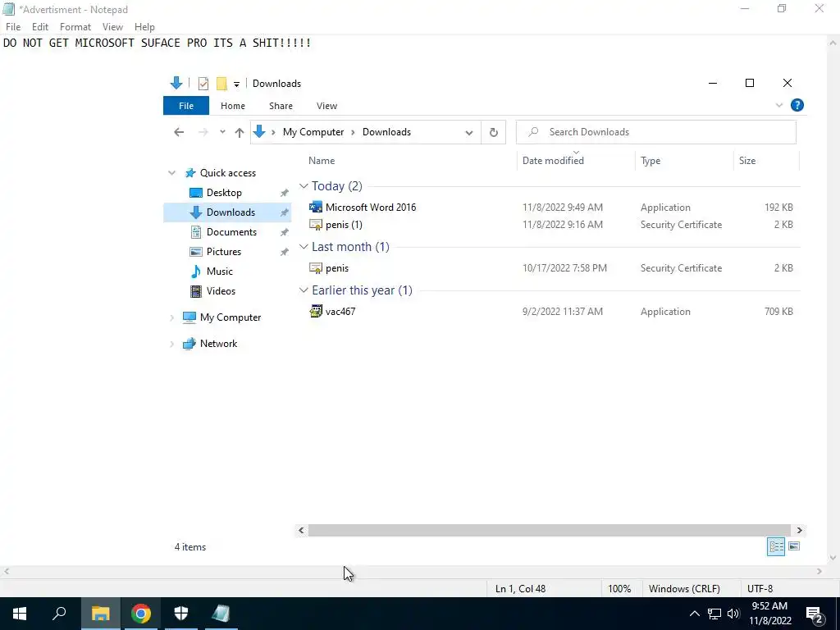
Task: Select Pictures in Quick access
Action: 223,252
